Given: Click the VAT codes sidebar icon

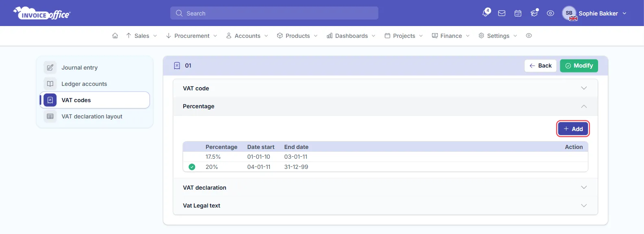Looking at the screenshot, I should tap(50, 100).
